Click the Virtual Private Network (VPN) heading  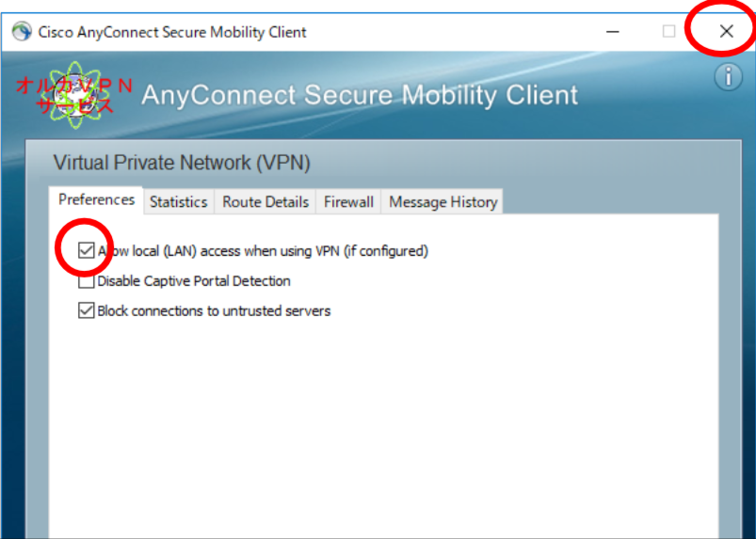(182, 163)
